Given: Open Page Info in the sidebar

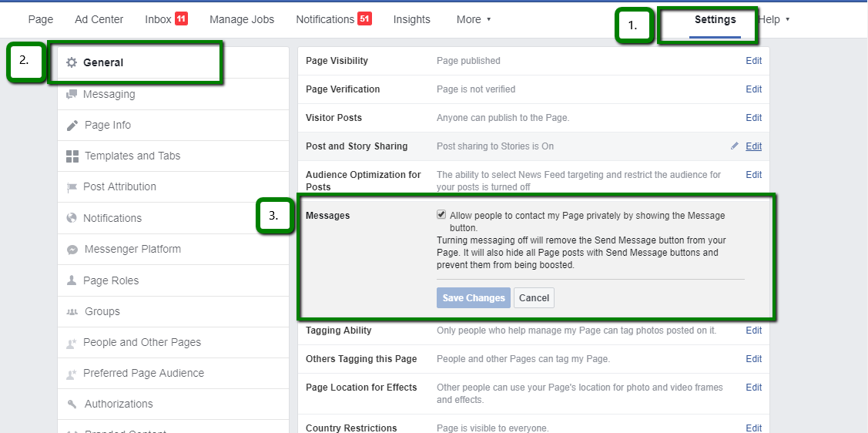Looking at the screenshot, I should coord(173,125).
